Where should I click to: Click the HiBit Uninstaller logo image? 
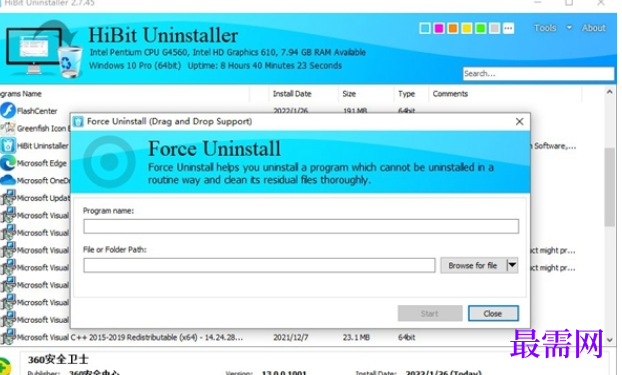44,48
